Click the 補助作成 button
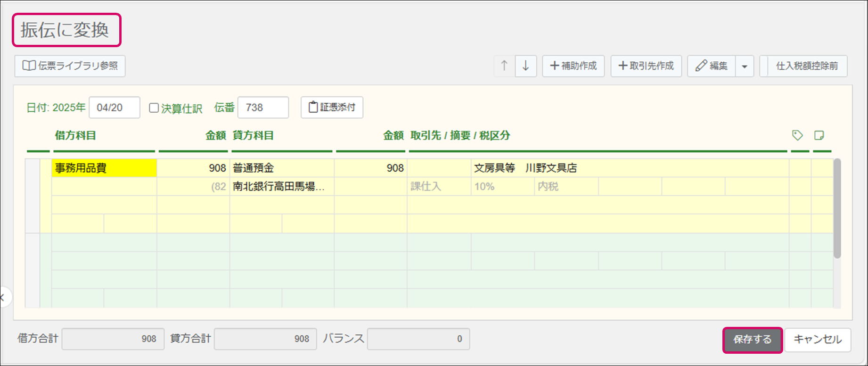The image size is (868, 366). [573, 66]
